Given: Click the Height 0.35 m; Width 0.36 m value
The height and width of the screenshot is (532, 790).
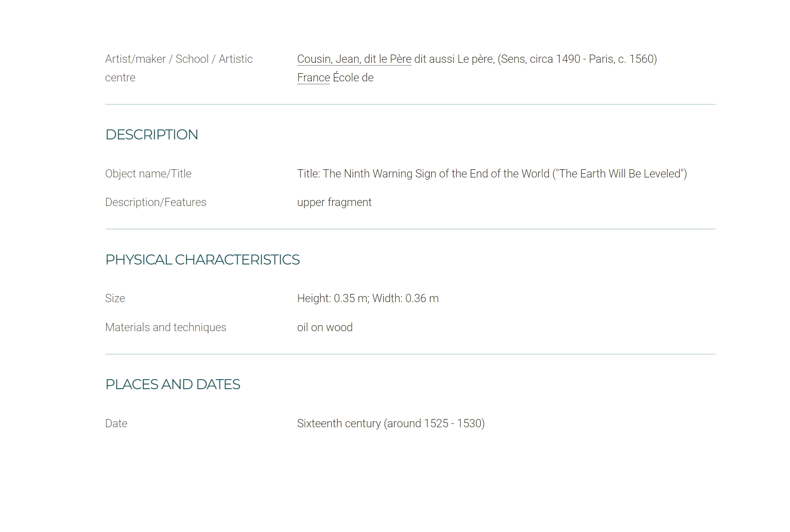Looking at the screenshot, I should pyautogui.click(x=368, y=298).
